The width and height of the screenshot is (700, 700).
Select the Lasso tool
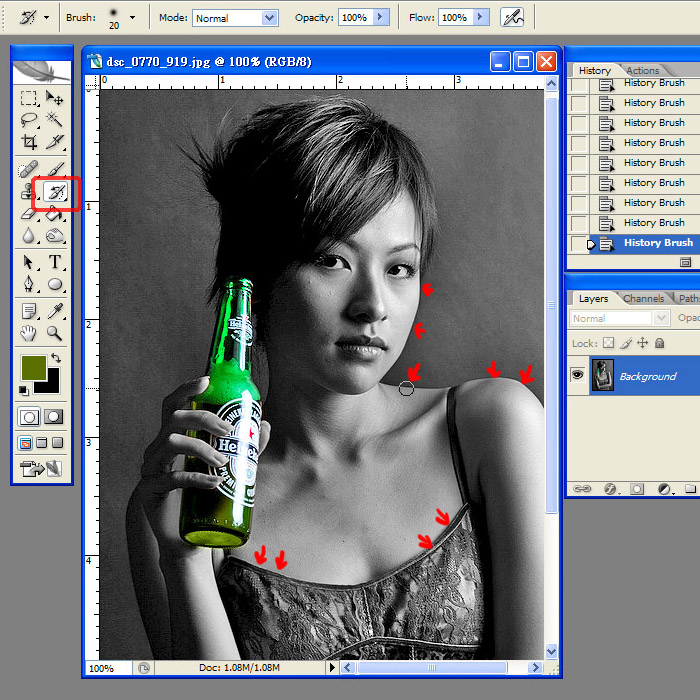coord(30,120)
